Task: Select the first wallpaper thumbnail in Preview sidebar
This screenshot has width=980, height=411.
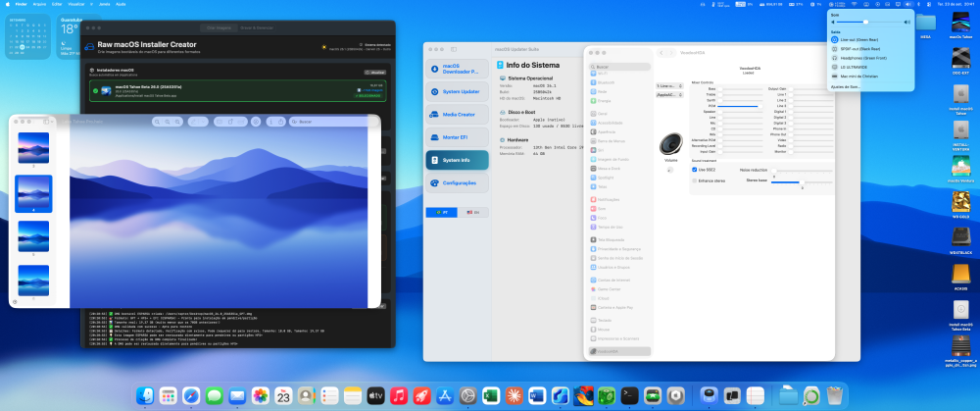Action: (x=33, y=148)
